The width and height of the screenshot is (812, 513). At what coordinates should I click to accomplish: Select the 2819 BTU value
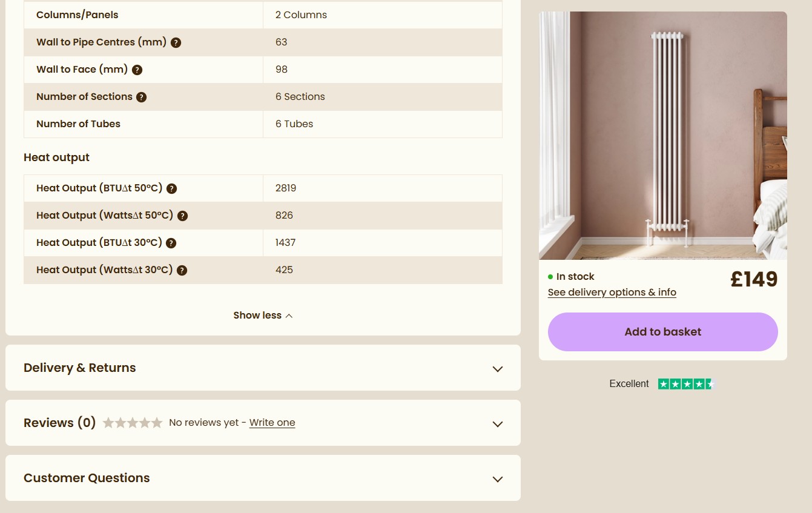(286, 188)
